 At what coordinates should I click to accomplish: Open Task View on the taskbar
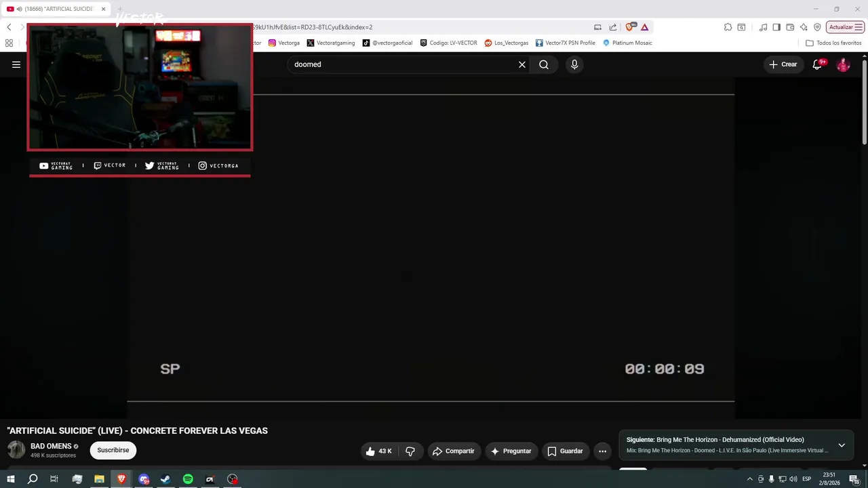click(54, 479)
